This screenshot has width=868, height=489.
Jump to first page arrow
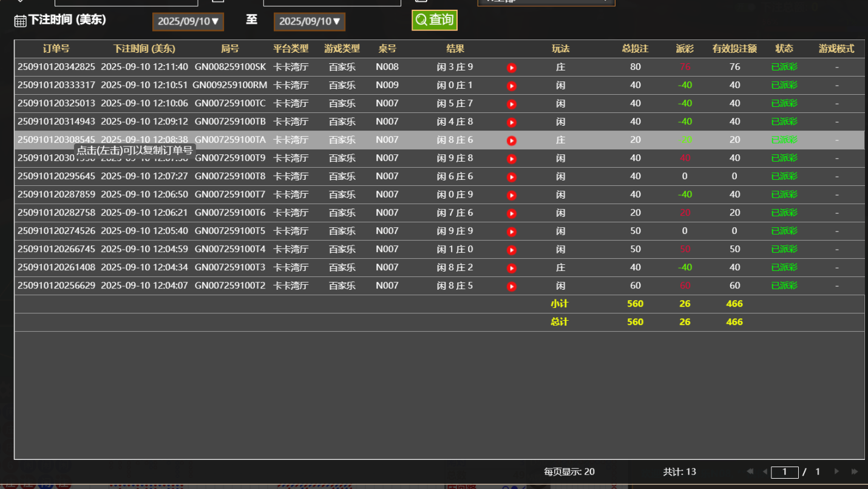[750, 471]
